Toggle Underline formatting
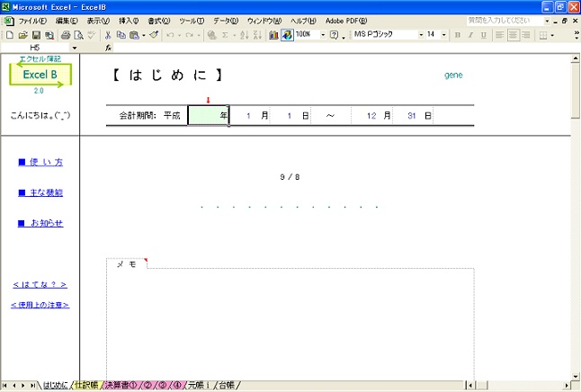Image resolution: width=581 pixels, height=392 pixels. click(483, 35)
